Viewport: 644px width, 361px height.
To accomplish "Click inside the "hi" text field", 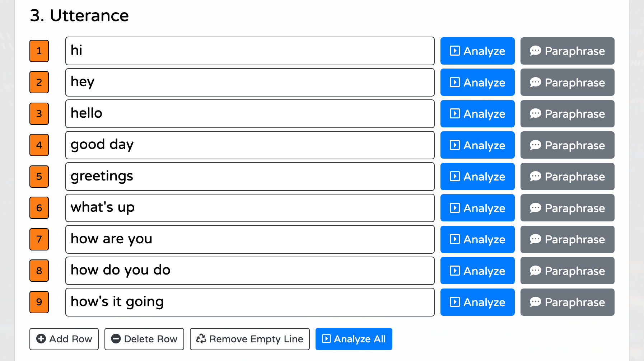I will pos(250,51).
